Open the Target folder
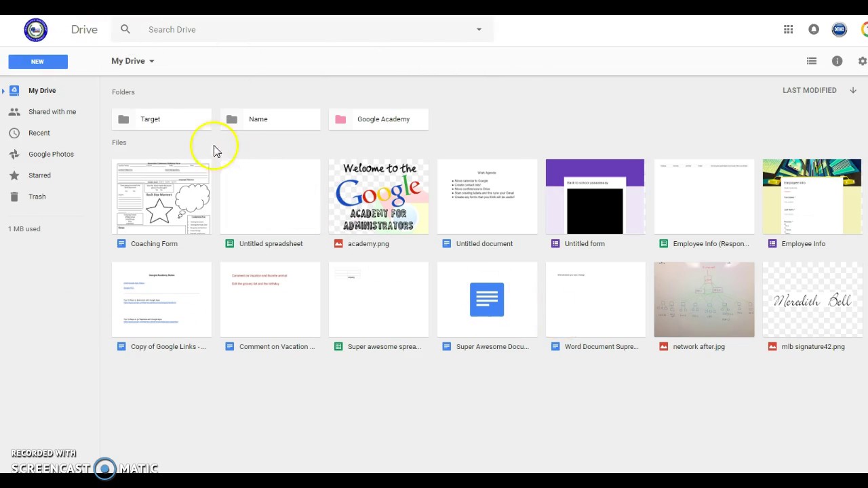This screenshot has height=488, width=868. point(162,119)
